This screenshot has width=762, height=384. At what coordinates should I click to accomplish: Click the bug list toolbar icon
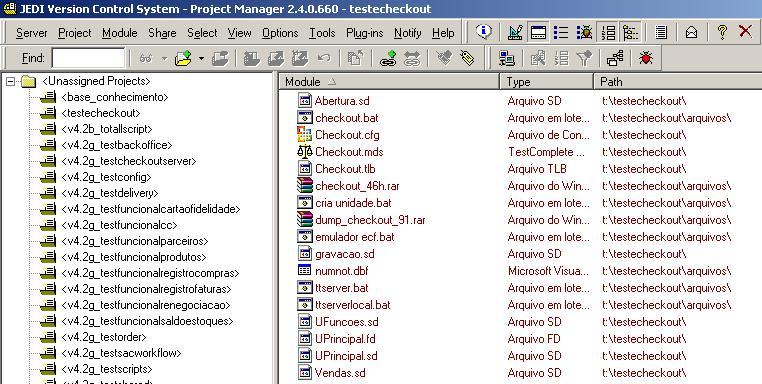pos(584,33)
